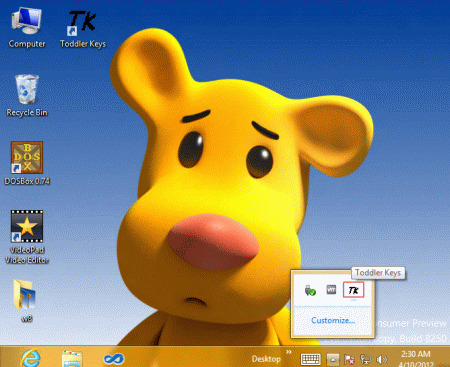Click the network status tray icon
The image size is (450, 367).
pos(365,360)
